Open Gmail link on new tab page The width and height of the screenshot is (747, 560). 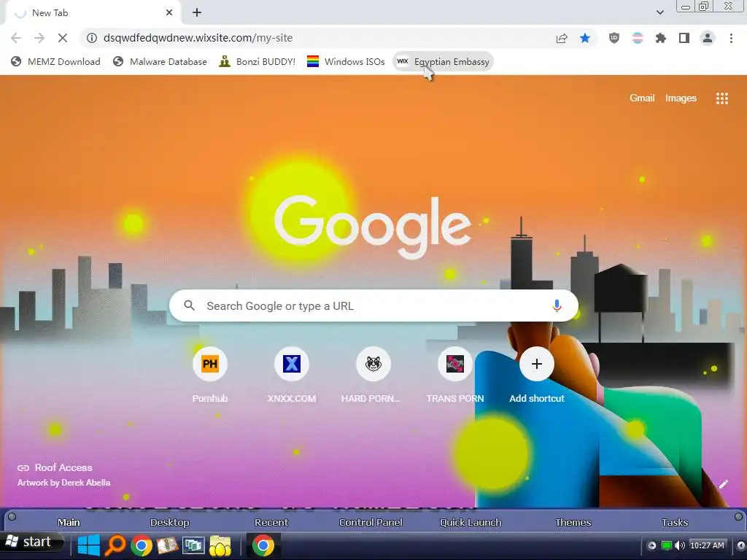(642, 98)
